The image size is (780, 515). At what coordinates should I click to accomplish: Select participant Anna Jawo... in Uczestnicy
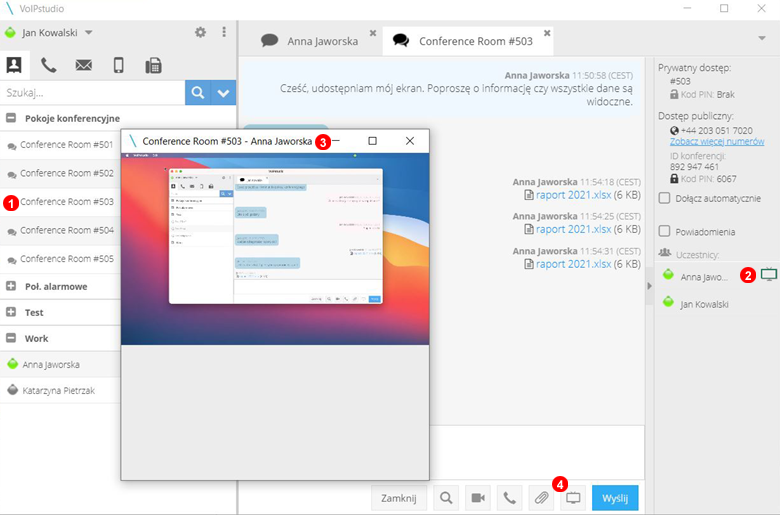pos(703,277)
